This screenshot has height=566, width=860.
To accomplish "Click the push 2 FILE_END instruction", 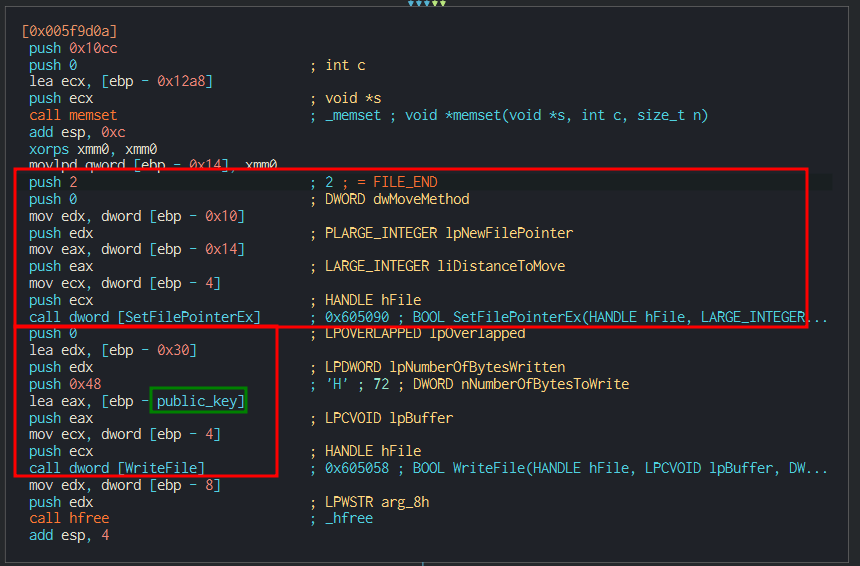I will pyautogui.click(x=53, y=182).
